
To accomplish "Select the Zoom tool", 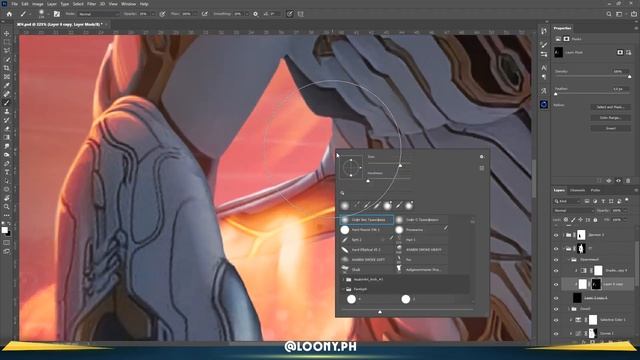I will point(7,207).
